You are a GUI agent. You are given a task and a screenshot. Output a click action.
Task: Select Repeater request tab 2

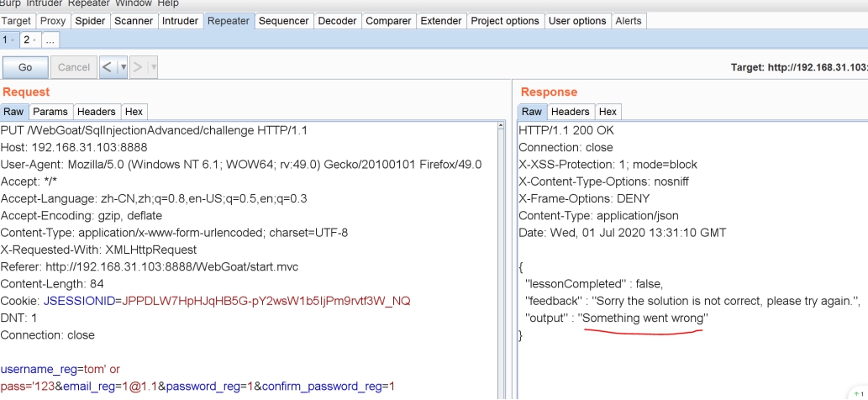click(x=29, y=39)
